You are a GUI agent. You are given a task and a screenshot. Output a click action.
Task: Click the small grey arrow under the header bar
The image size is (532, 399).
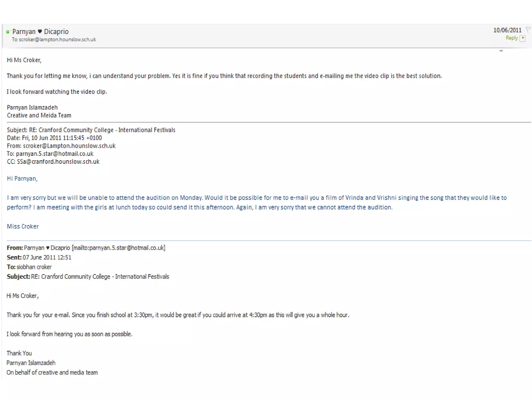[501, 51]
